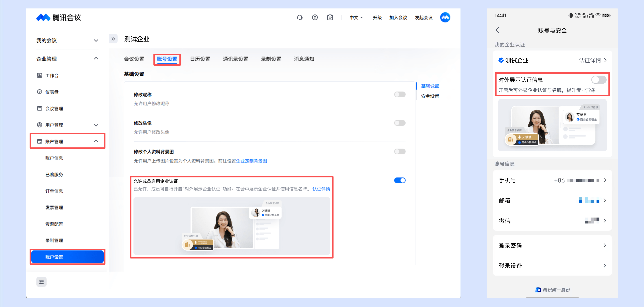
Task: Jump to 基础设置 anchor on right
Action: pos(430,86)
